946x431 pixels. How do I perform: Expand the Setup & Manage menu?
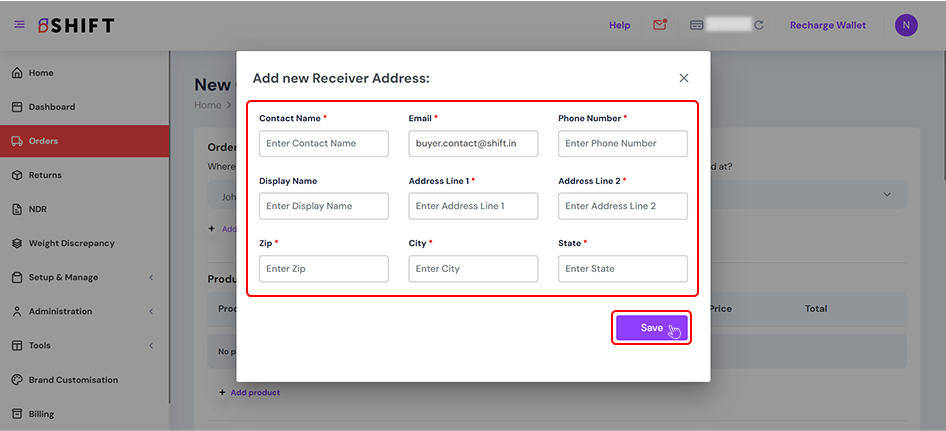click(x=151, y=277)
